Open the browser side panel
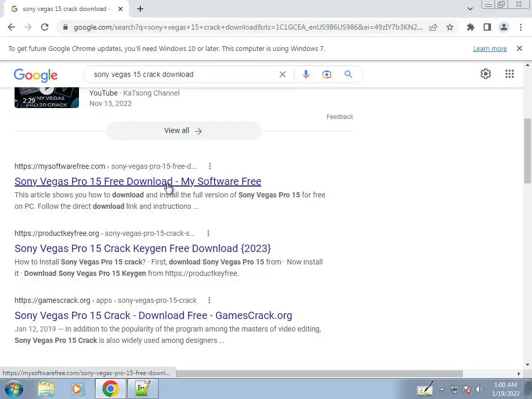532x399 pixels. pyautogui.click(x=487, y=27)
